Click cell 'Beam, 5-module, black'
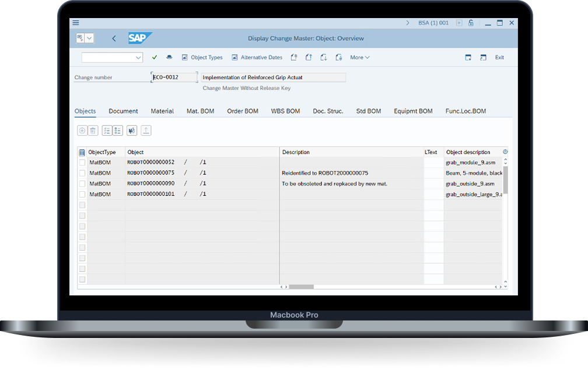The height and width of the screenshot is (370, 588). point(474,173)
